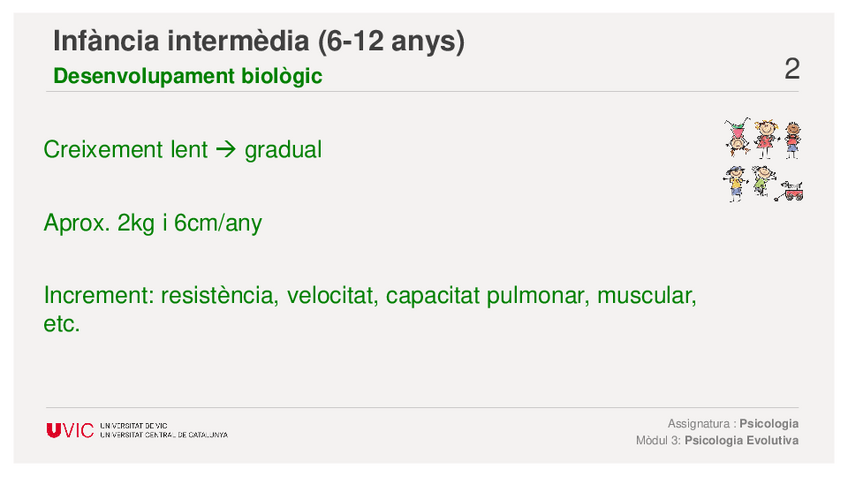Click the 'Aprox. 2kg i 6cm/any' line
Viewport: 848px width, 477px height.
coord(153,223)
